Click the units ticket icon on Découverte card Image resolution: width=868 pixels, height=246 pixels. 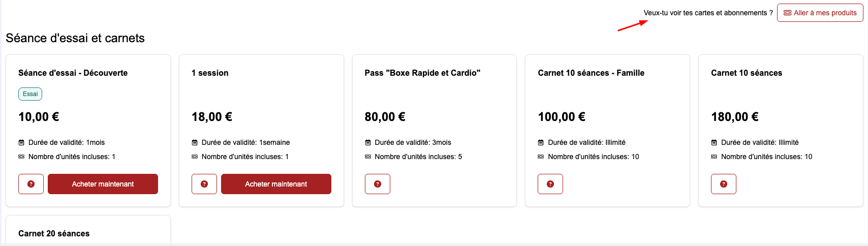click(x=21, y=157)
